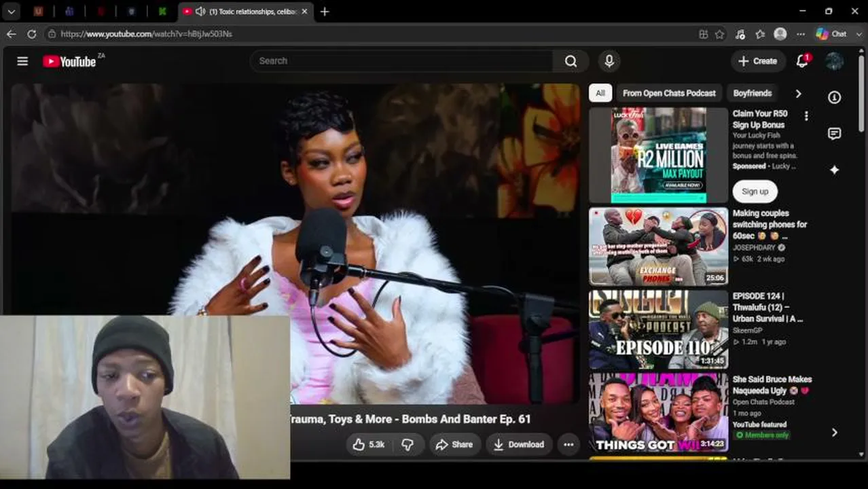Open the media control music-note icon
This screenshot has width=868, height=489.
point(740,34)
